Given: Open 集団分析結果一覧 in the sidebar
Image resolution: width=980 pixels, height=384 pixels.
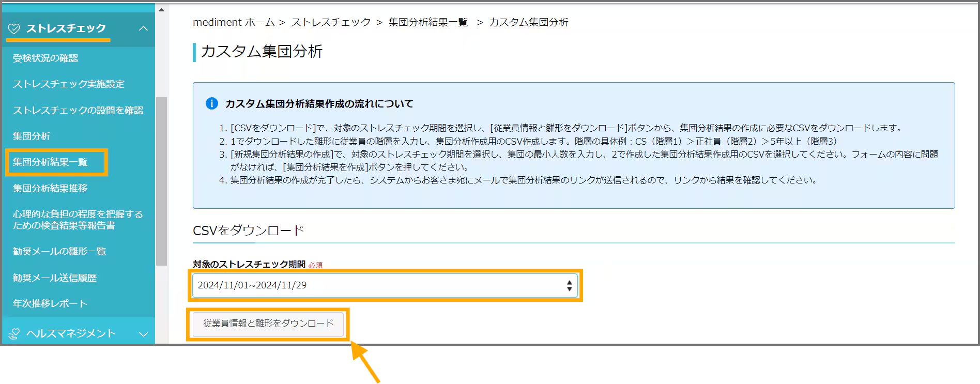Looking at the screenshot, I should tap(50, 162).
